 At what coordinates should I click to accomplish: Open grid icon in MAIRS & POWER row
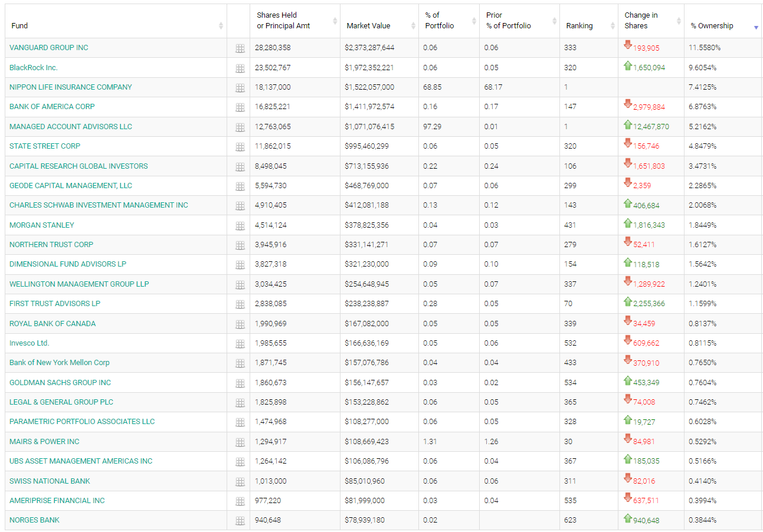click(x=240, y=443)
